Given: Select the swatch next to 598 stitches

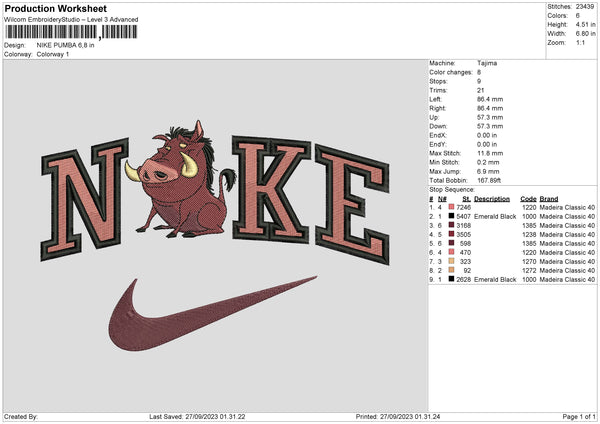Looking at the screenshot, I should (452, 243).
